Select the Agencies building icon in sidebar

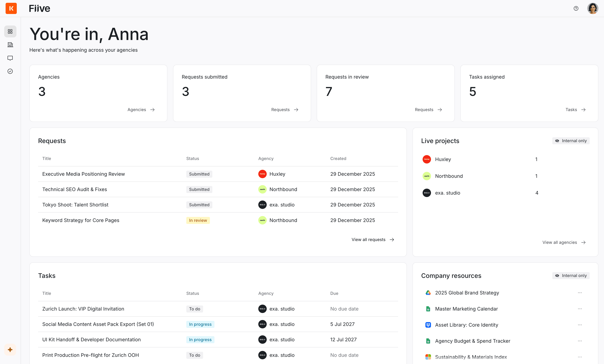[10, 45]
